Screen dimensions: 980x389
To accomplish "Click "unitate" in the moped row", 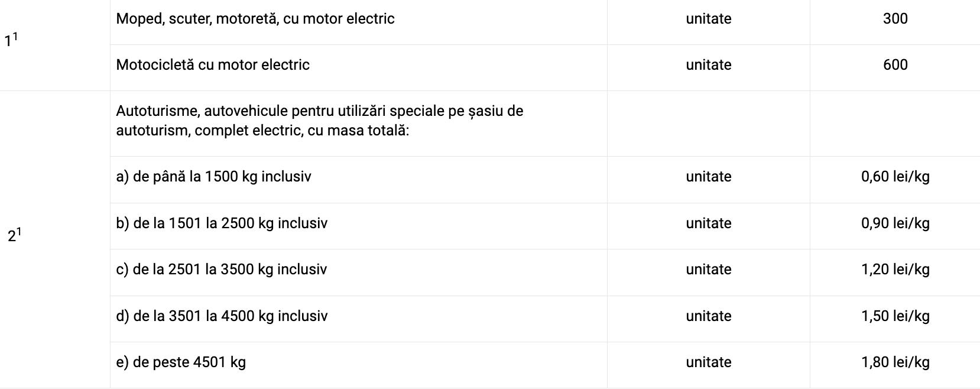I will pyautogui.click(x=708, y=19).
